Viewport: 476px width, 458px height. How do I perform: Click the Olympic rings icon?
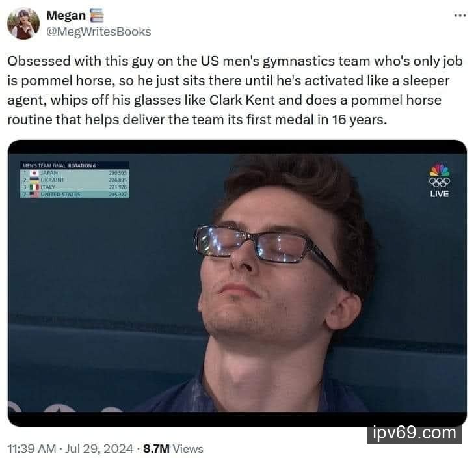tap(440, 182)
